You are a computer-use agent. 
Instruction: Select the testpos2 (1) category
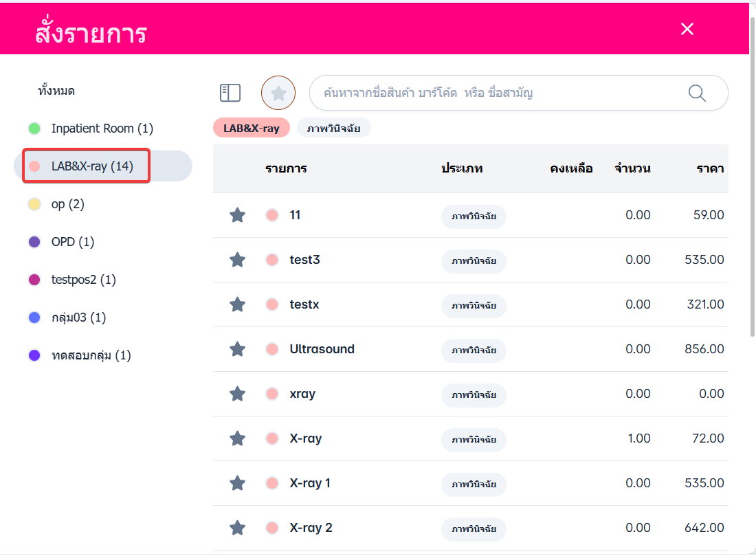(x=83, y=280)
